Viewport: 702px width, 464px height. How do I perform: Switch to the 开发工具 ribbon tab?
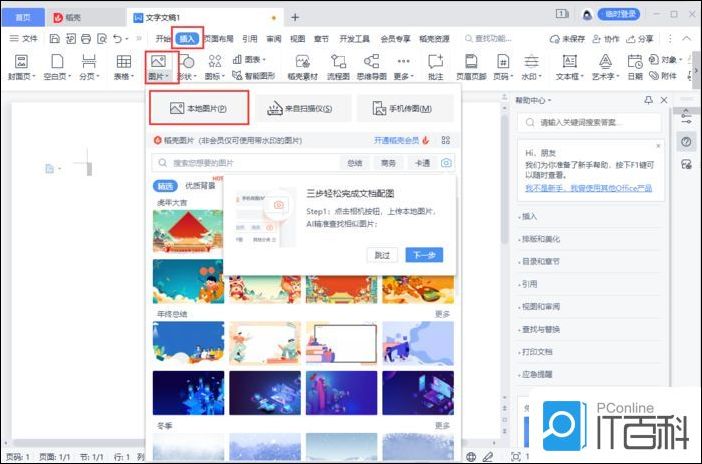(x=354, y=39)
